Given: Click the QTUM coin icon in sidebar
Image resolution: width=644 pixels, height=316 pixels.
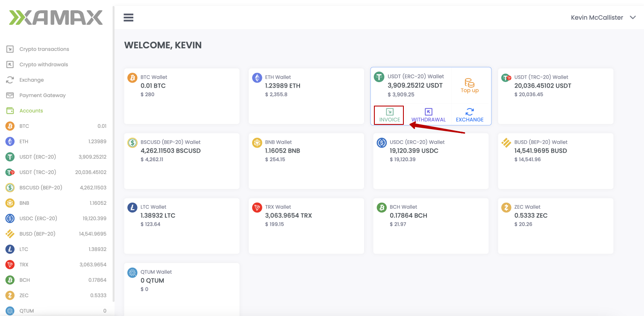Looking at the screenshot, I should tap(10, 311).
